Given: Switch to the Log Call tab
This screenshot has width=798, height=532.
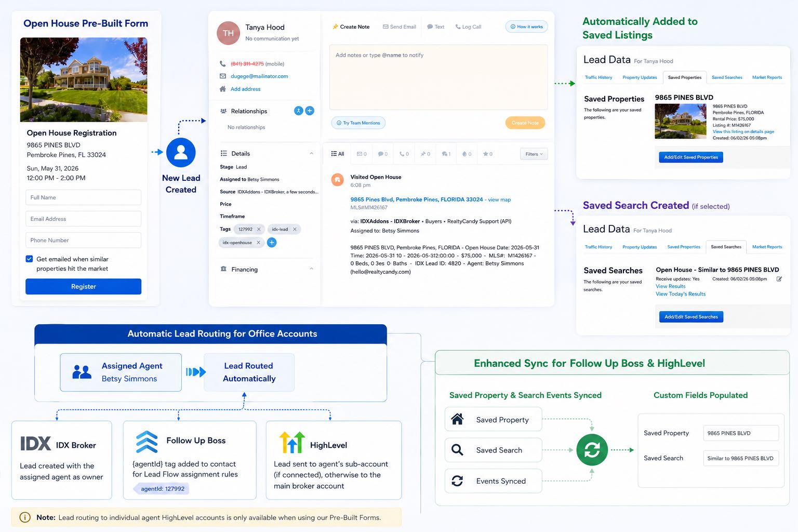Looking at the screenshot, I should pyautogui.click(x=468, y=27).
